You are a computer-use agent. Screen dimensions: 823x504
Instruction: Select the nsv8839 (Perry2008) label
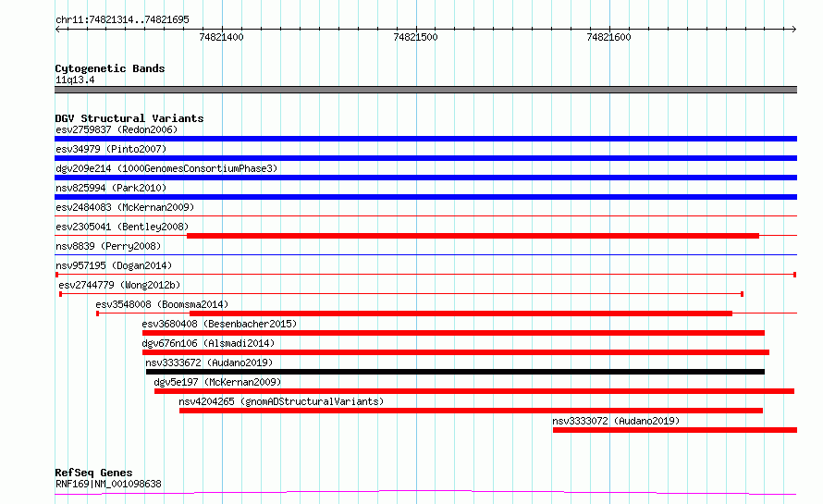[108, 246]
